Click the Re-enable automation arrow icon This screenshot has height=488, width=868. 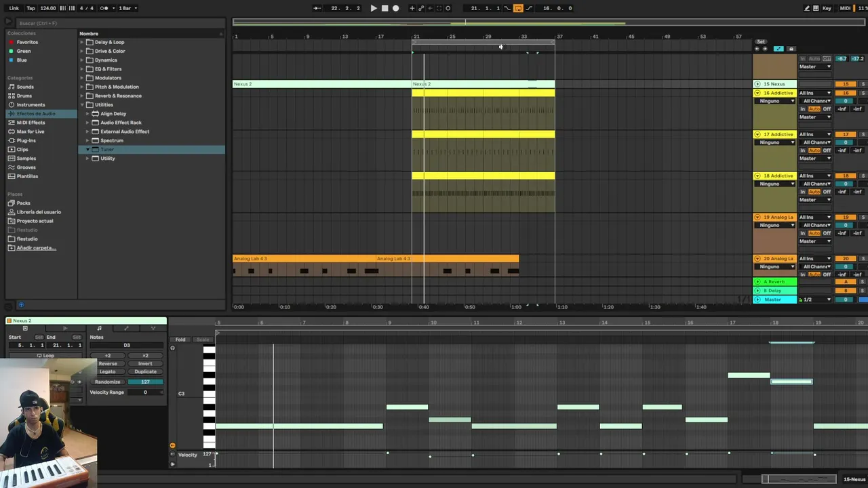431,8
